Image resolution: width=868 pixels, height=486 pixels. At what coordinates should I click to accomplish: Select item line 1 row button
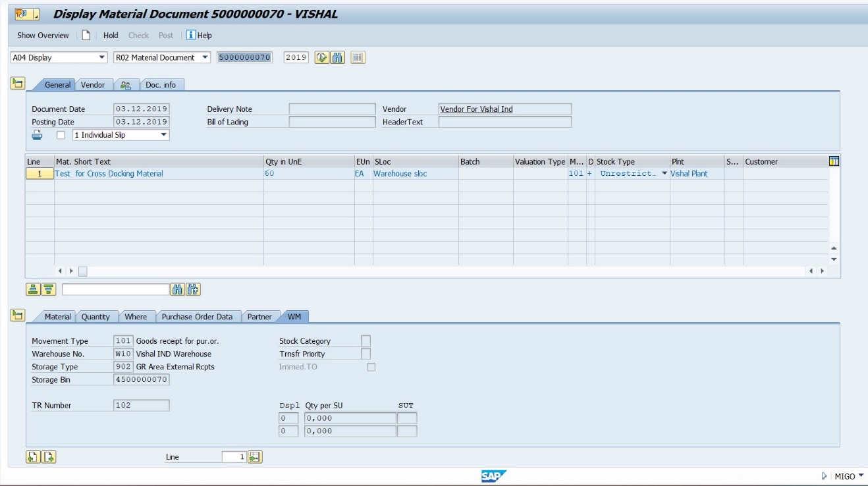click(40, 174)
